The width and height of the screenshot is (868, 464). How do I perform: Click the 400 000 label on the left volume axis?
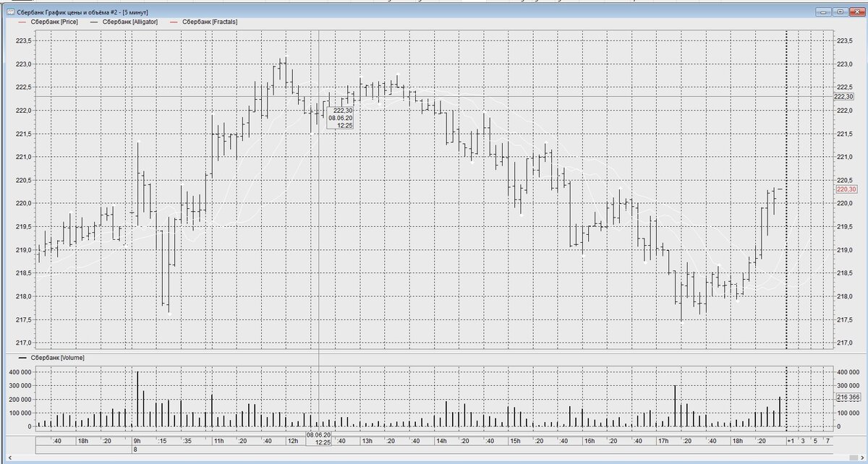[x=20, y=371]
